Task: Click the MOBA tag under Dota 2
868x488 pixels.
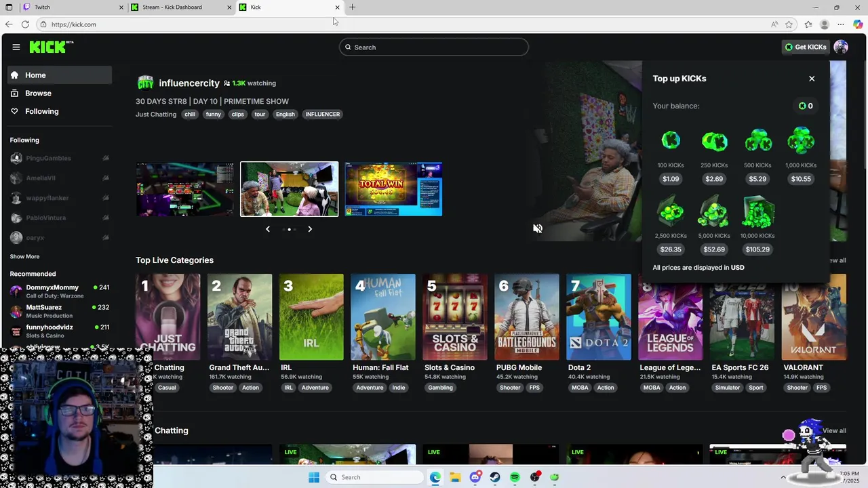Action: (x=580, y=388)
